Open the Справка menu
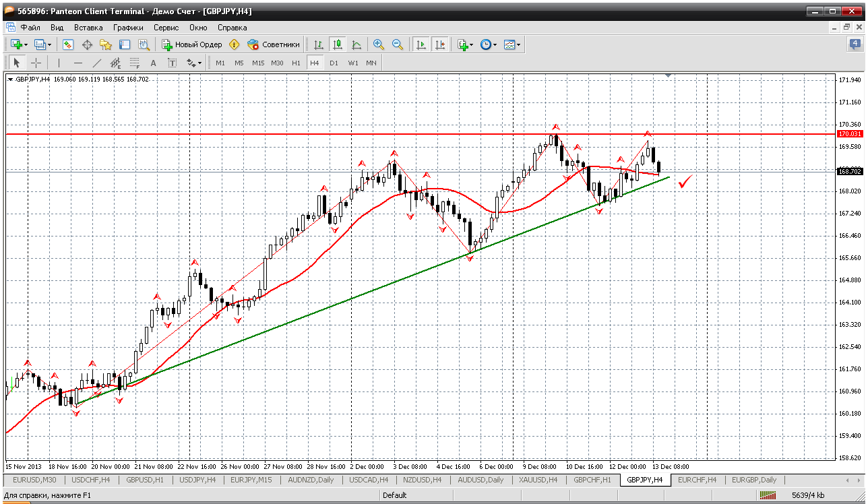Viewport: 868px width, 504px height. point(232,28)
